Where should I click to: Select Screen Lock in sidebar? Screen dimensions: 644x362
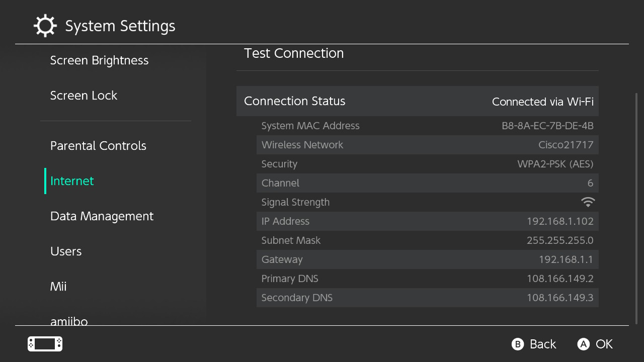coord(84,96)
